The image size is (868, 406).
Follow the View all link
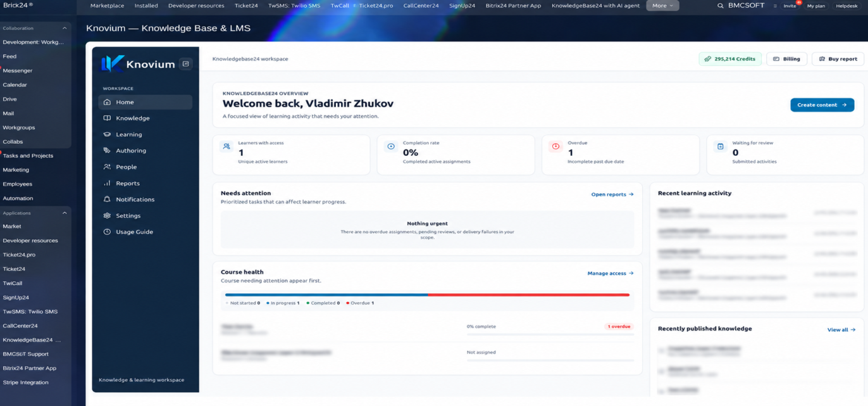[x=841, y=330]
